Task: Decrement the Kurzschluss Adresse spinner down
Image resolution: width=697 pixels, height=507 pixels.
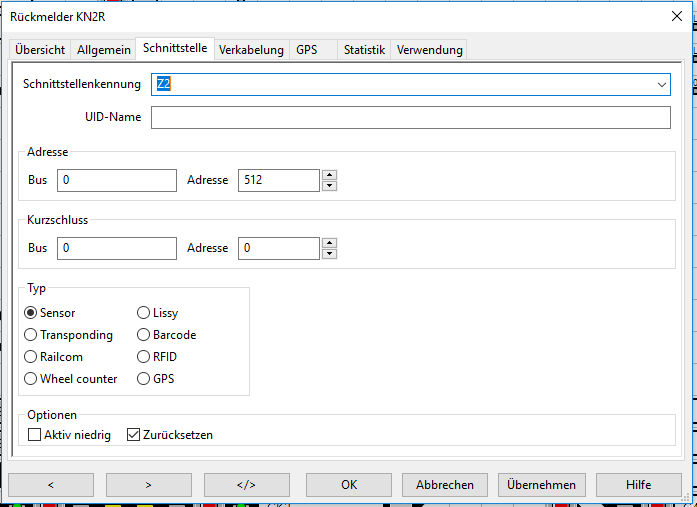Action: pyautogui.click(x=330, y=254)
